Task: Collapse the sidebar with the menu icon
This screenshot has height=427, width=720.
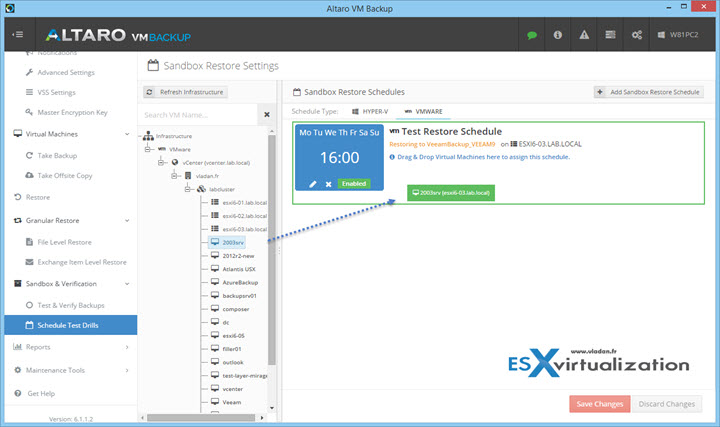Action: point(17,34)
